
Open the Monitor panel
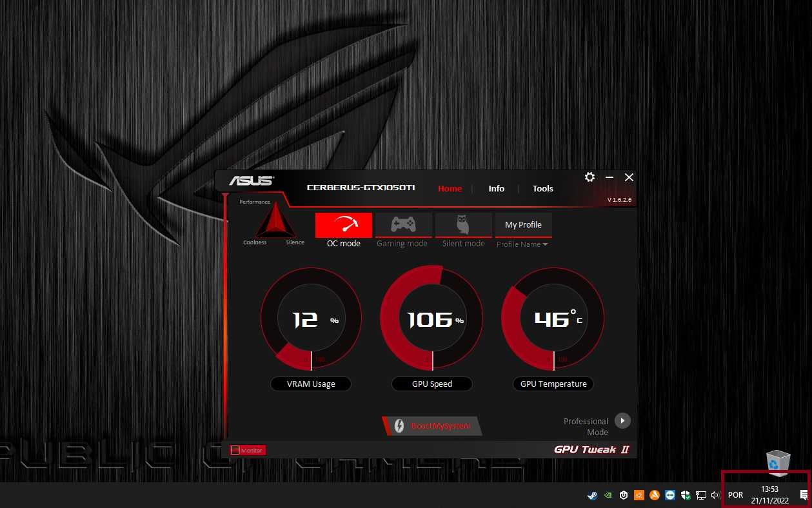tap(248, 450)
